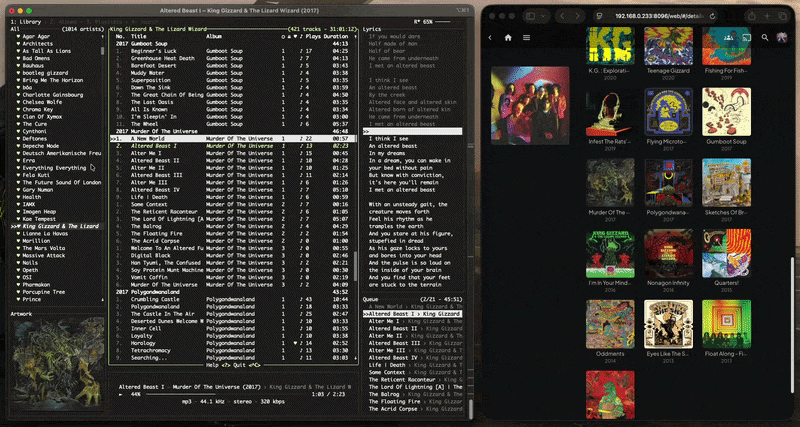Image resolution: width=800 pixels, height=427 pixels.
Task: Click the Quit <^C> button
Action: [247, 365]
